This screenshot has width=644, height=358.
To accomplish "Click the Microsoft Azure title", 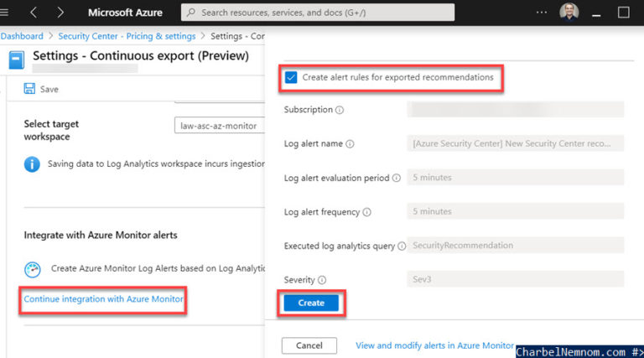I will 125,13.
